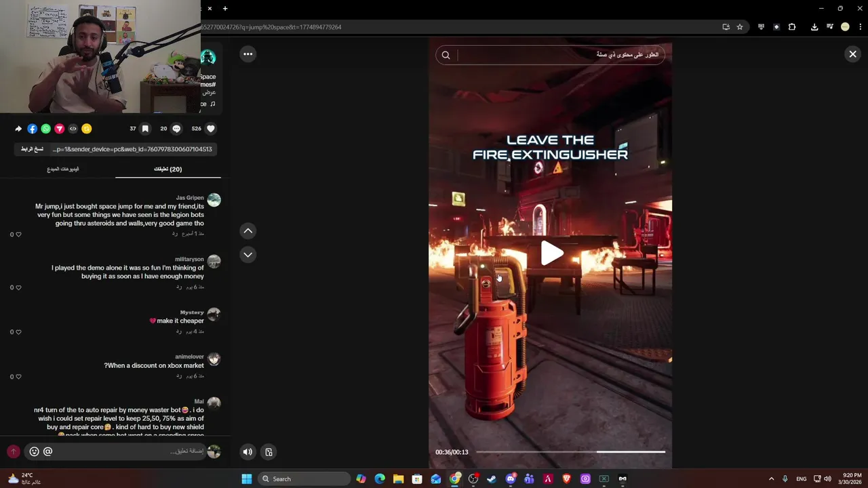Image resolution: width=868 pixels, height=488 pixels.
Task: Open the Windows Start menu
Action: tap(247, 479)
